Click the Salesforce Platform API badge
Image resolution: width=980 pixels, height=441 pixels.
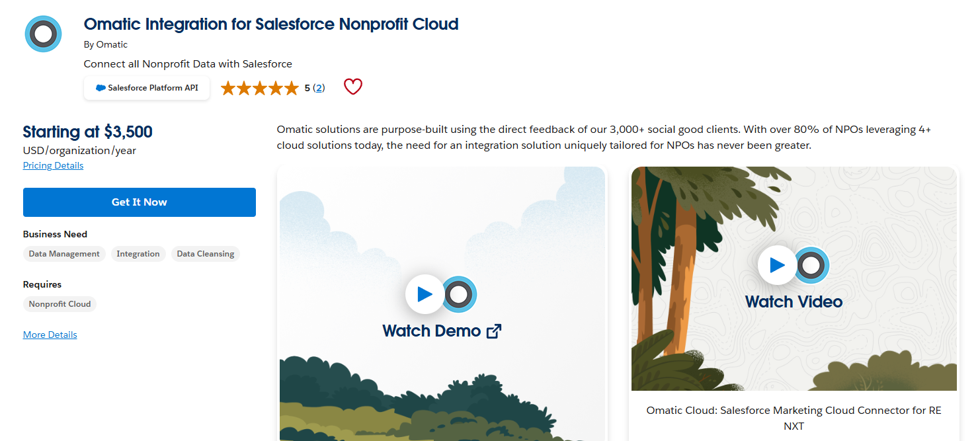147,88
